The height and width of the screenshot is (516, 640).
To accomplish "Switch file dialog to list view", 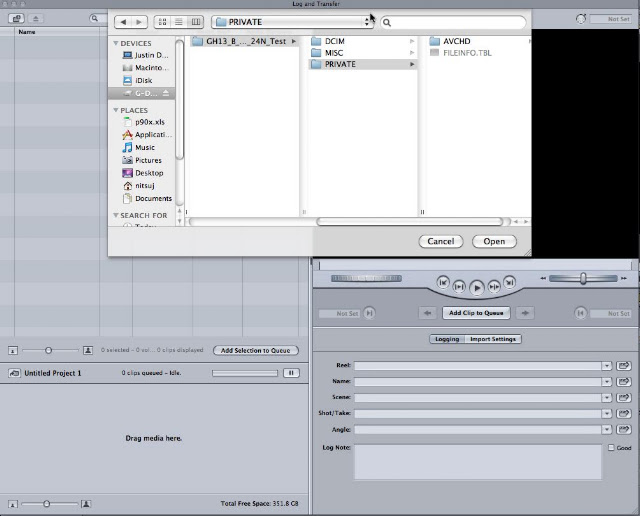I will [x=179, y=22].
